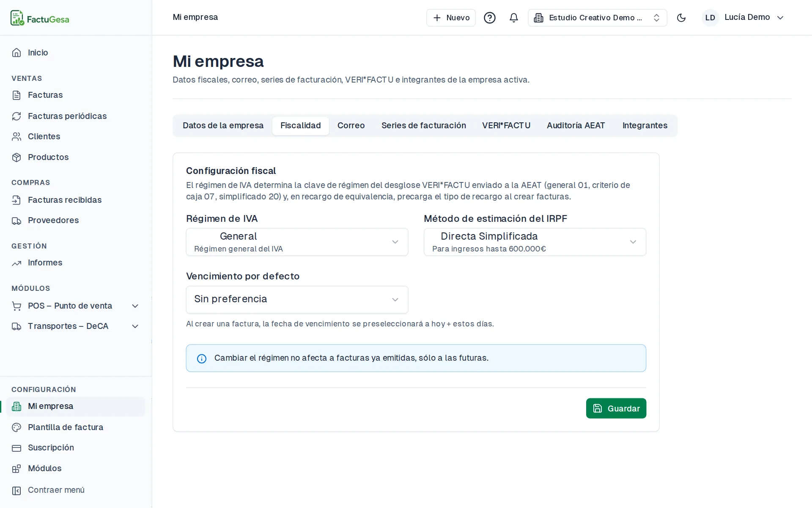
Task: Open notifications bell icon
Action: coord(514,18)
